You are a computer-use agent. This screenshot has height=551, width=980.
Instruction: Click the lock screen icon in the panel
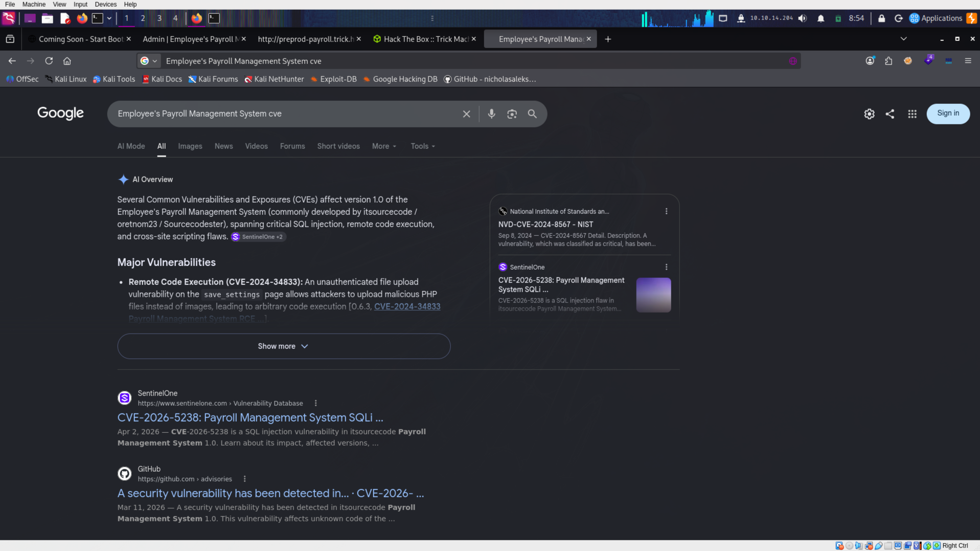point(881,18)
